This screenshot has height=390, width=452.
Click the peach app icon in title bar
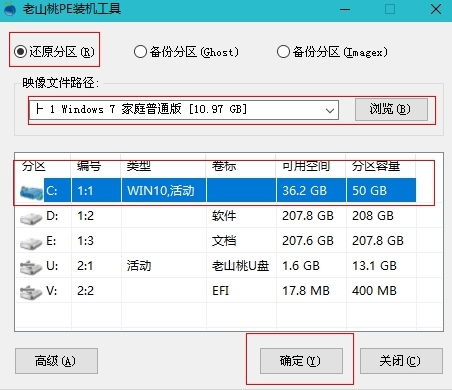pos(10,9)
